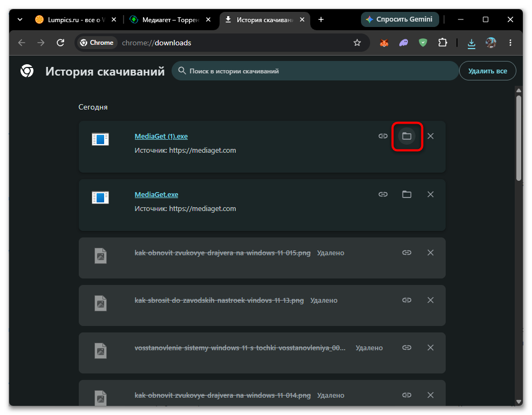
Task: Open the MediaGet (1).exe file link
Action: [x=161, y=137]
